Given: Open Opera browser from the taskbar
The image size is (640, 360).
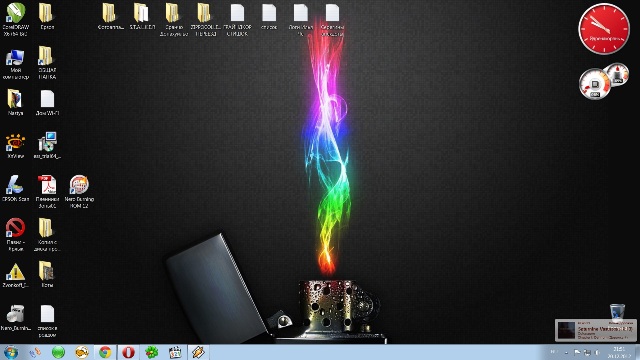Looking at the screenshot, I should (128, 352).
